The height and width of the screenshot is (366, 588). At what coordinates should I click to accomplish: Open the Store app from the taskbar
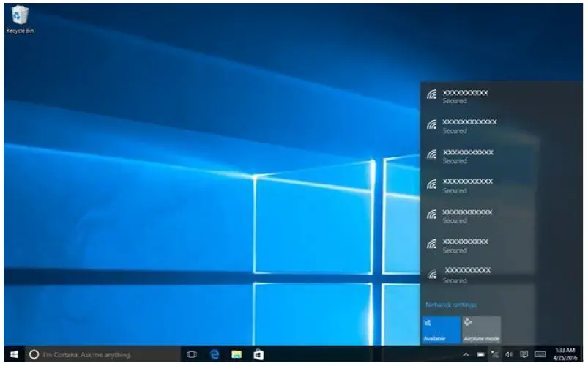258,354
